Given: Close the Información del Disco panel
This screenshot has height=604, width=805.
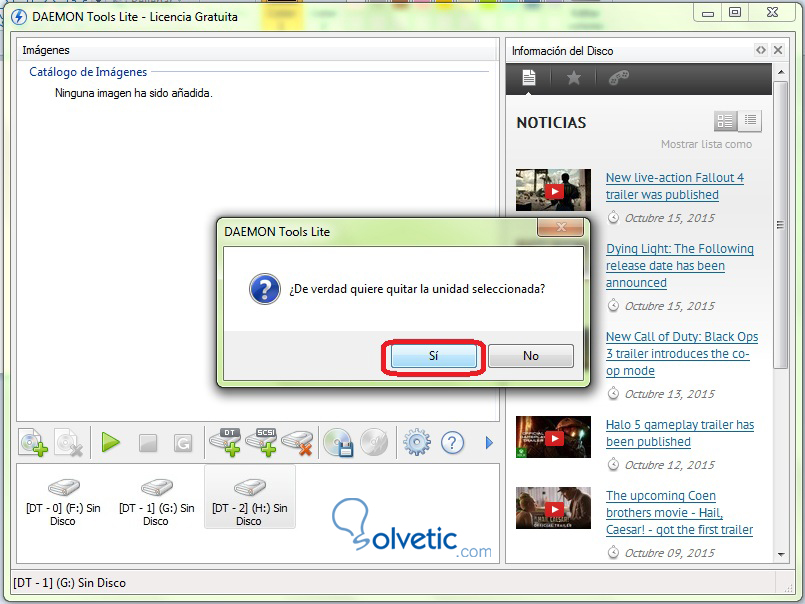Looking at the screenshot, I should pos(778,50).
